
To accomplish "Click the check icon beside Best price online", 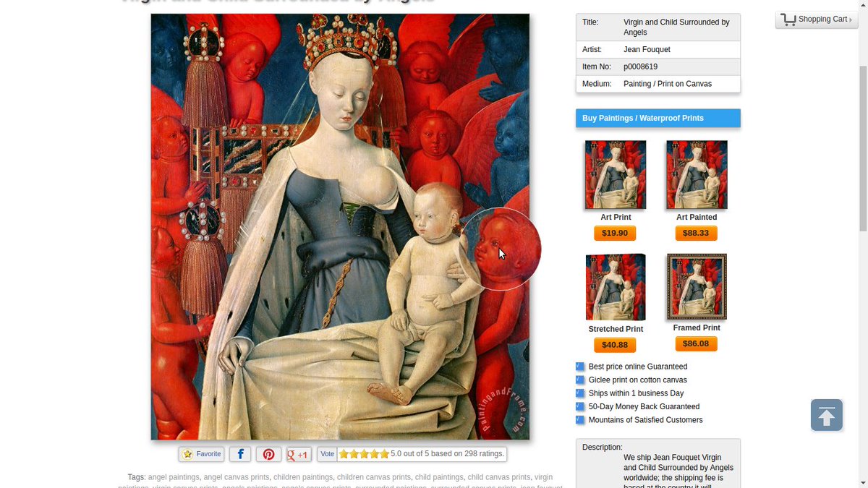I will pos(580,367).
